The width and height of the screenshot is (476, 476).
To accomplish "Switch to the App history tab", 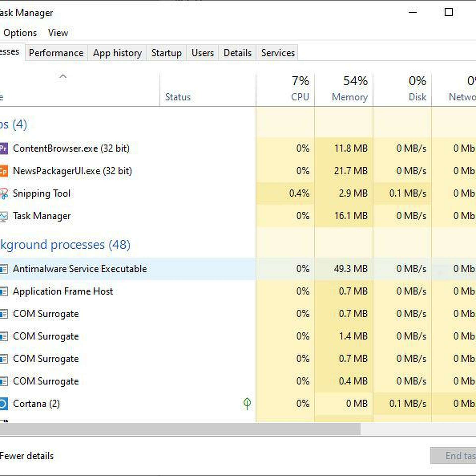I will click(117, 53).
